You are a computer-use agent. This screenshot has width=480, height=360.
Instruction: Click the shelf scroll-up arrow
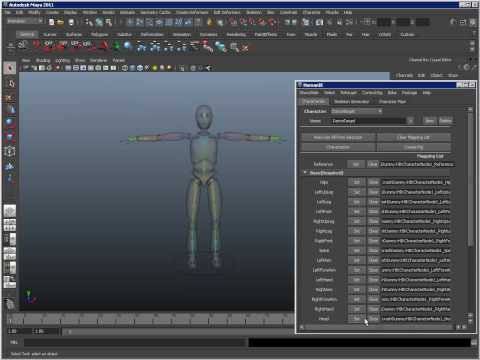(472, 43)
